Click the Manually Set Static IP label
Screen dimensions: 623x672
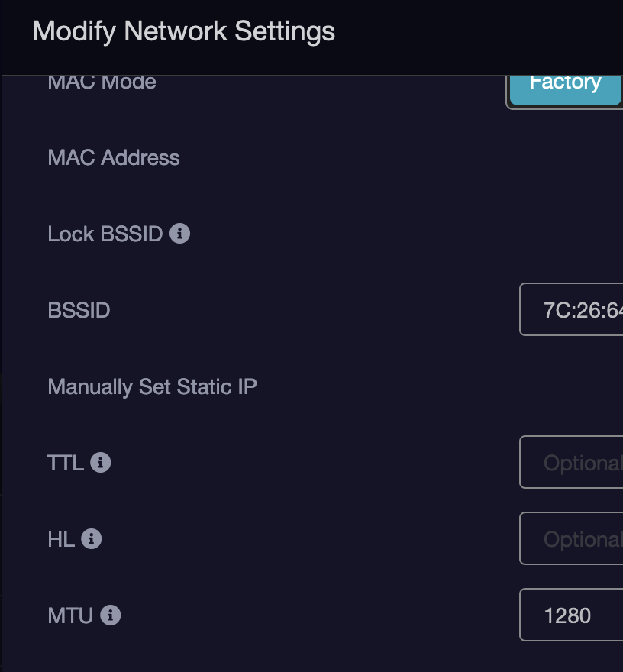coord(152,386)
